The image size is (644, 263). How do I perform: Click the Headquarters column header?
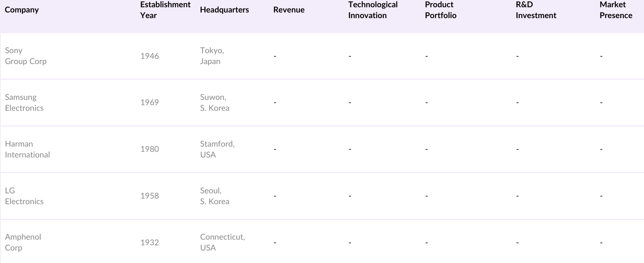[x=224, y=10]
